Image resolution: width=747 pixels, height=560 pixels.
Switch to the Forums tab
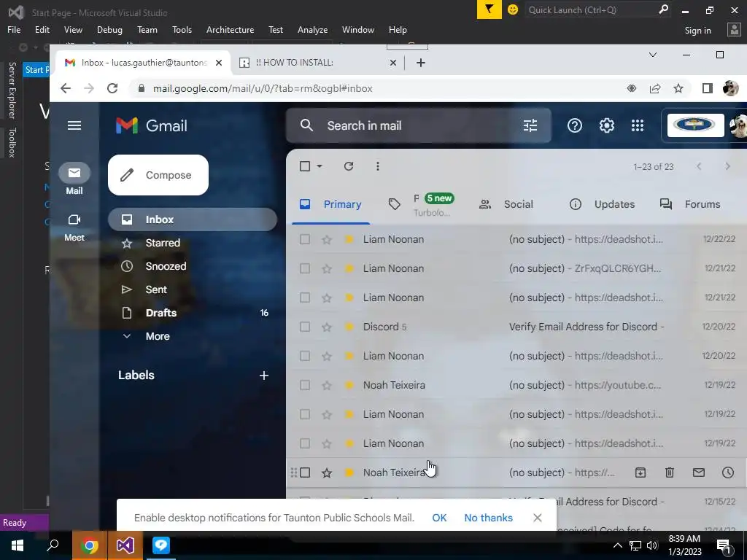pyautogui.click(x=690, y=204)
